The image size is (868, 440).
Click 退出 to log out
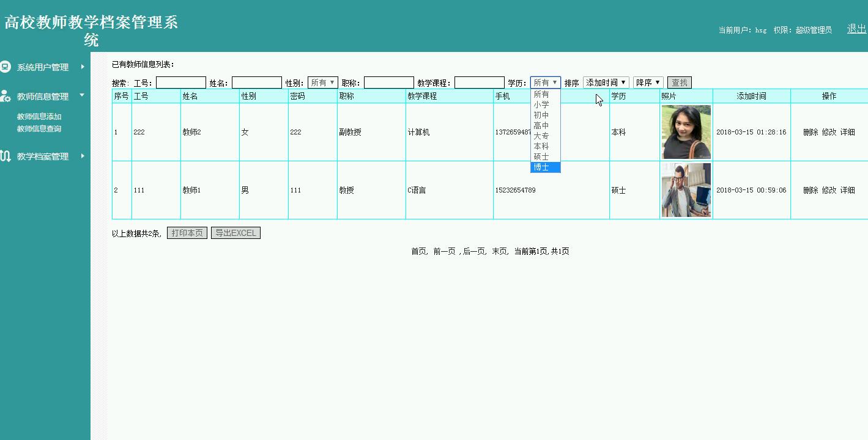[856, 29]
